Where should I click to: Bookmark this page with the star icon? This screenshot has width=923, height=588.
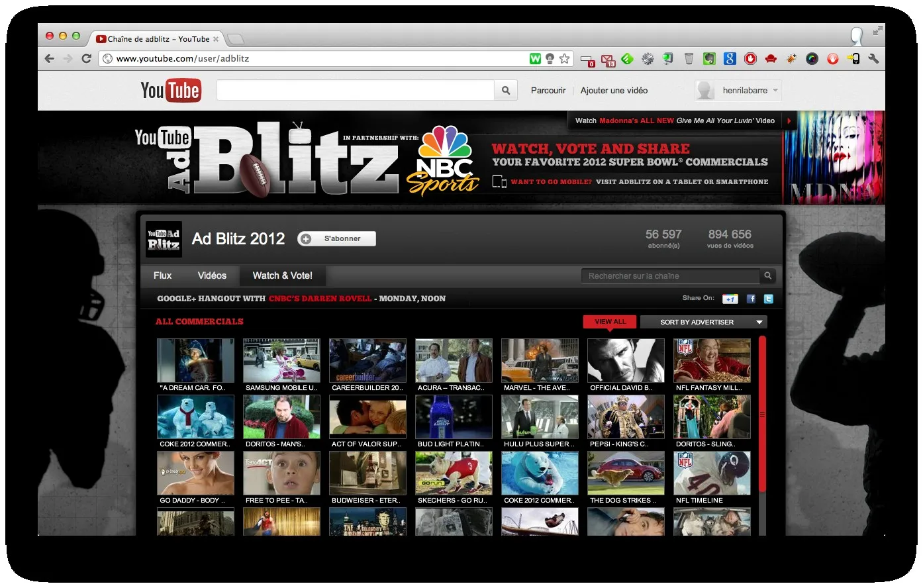pyautogui.click(x=564, y=59)
